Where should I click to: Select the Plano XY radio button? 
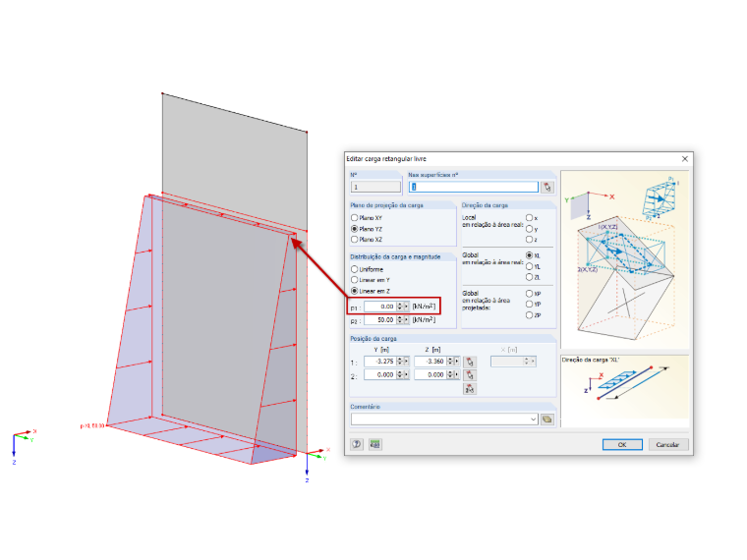tap(355, 218)
